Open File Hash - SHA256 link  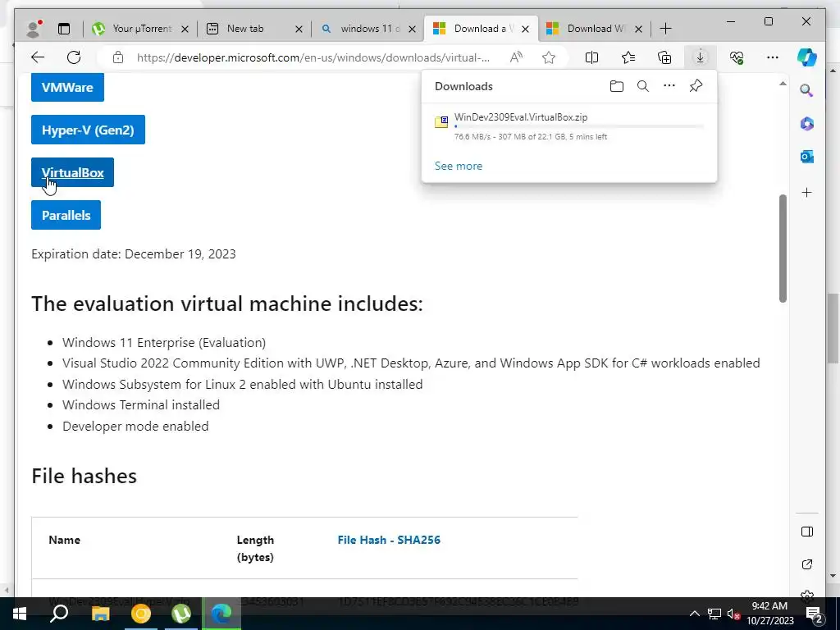tap(389, 540)
